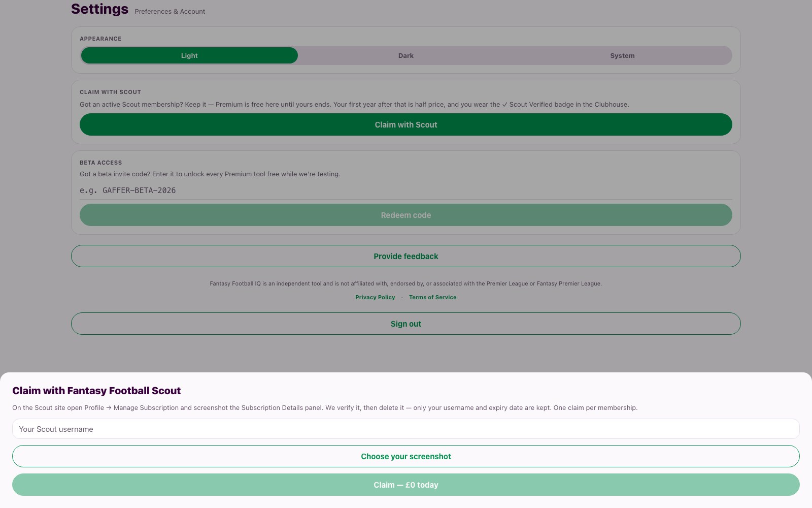This screenshot has height=508, width=812.
Task: Select the Light appearance option
Action: [x=189, y=55]
